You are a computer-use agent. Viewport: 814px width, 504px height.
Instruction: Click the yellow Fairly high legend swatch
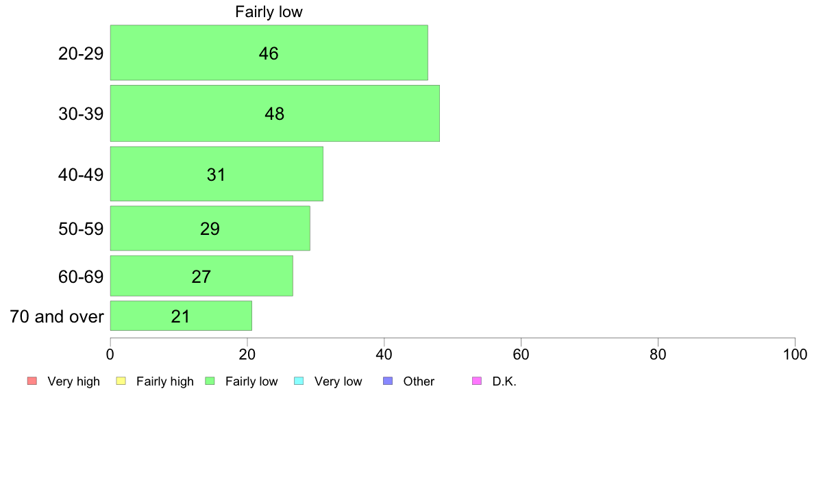[x=121, y=381]
